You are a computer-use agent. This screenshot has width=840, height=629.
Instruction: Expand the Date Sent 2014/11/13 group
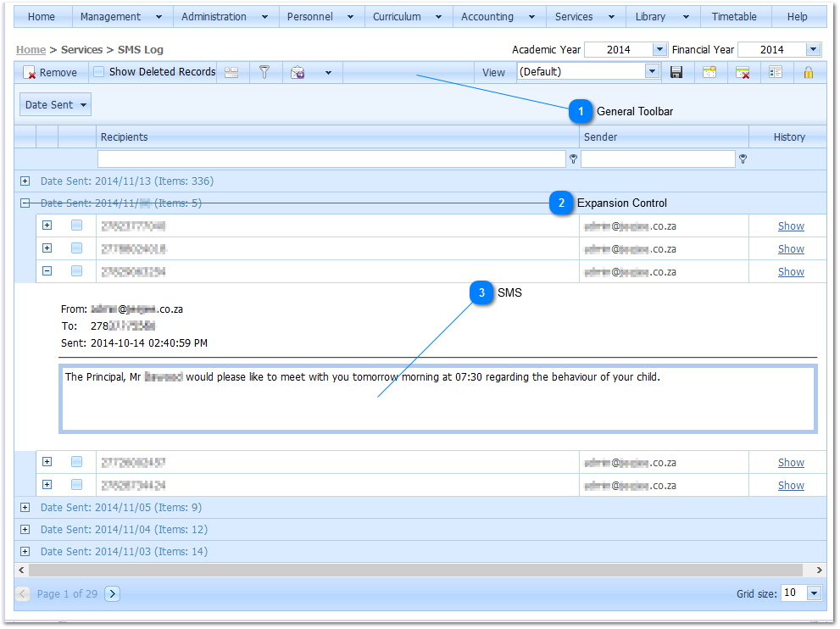coord(25,181)
